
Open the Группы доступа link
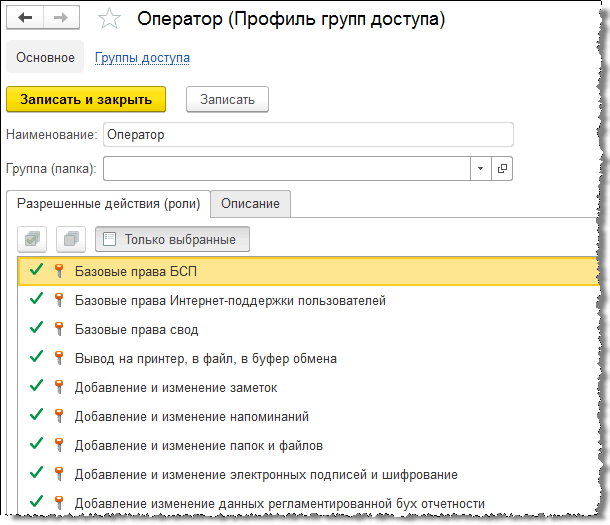point(142,58)
